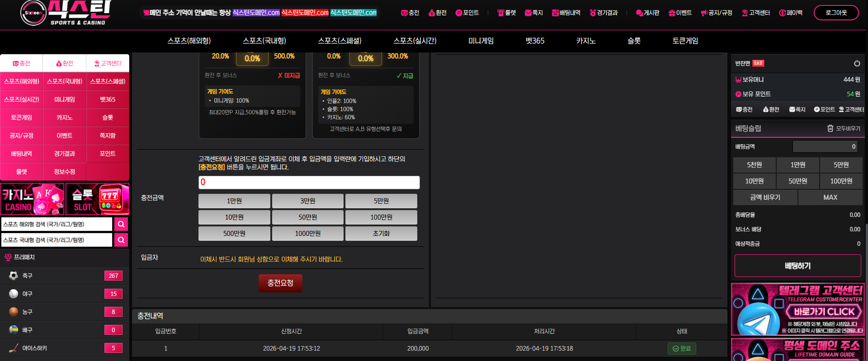This screenshot has width=868, height=361.
Task: Open 배팅내역 in the top header bar
Action: [566, 13]
